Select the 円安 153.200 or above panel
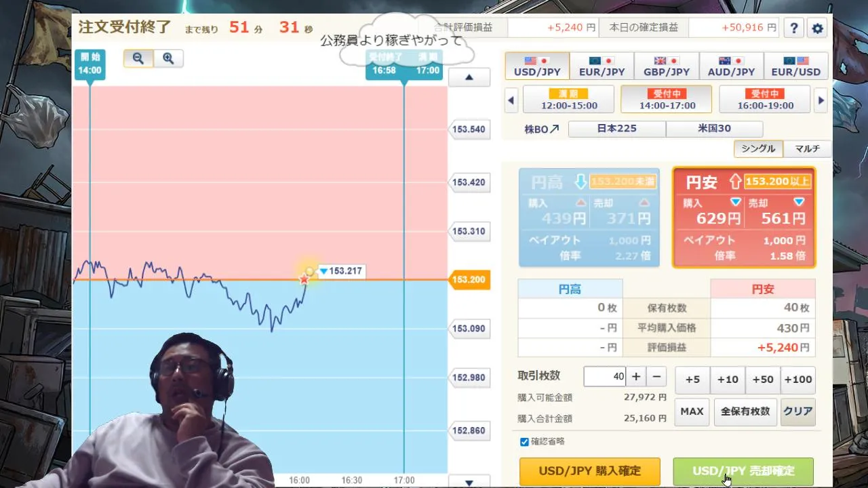Screen dimensions: 868x488 [x=744, y=217]
